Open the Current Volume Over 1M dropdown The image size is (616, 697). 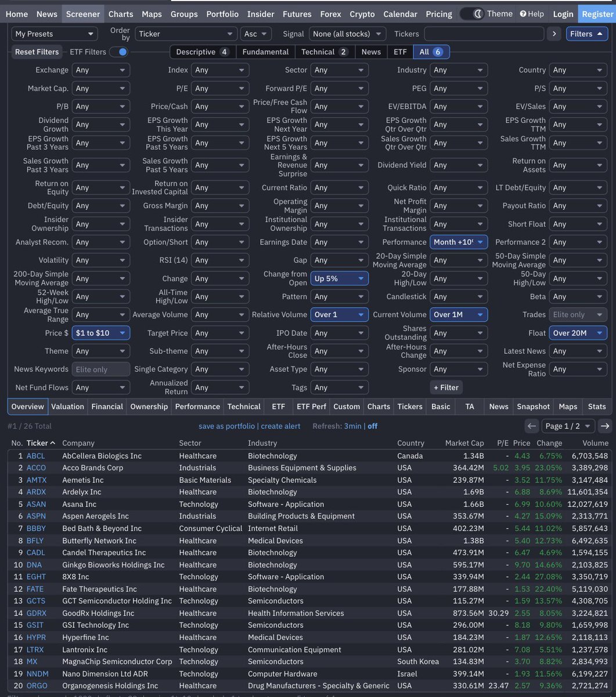[459, 315]
